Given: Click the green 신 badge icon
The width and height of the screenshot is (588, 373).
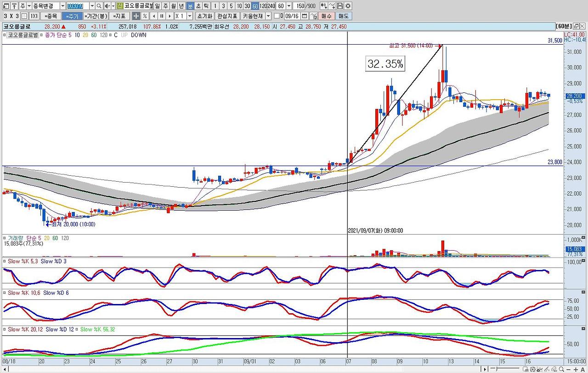Looking at the screenshot, I should pyautogui.click(x=120, y=6).
